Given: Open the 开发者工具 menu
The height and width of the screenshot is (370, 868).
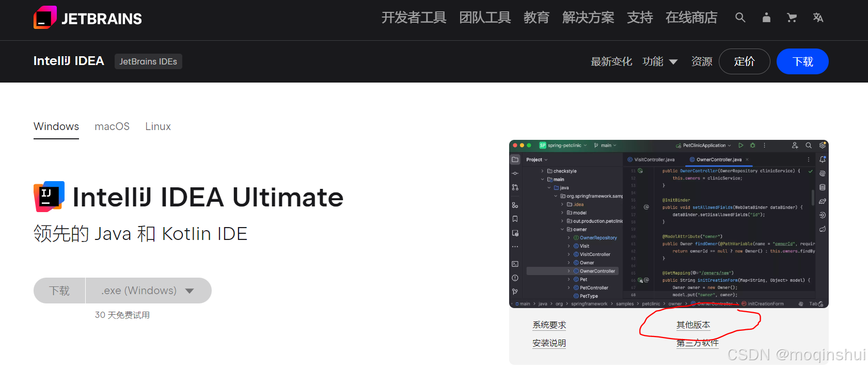Looking at the screenshot, I should [x=414, y=18].
